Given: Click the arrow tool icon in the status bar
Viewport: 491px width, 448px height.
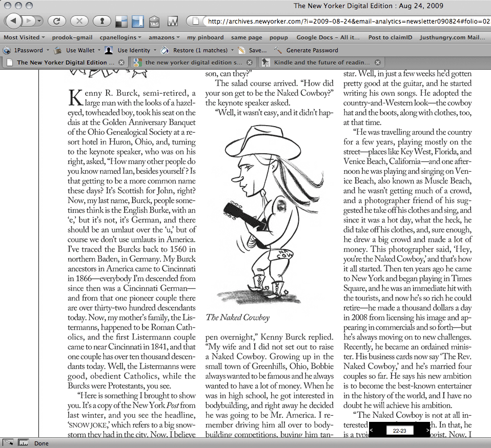Looking at the screenshot, I should [8, 443].
